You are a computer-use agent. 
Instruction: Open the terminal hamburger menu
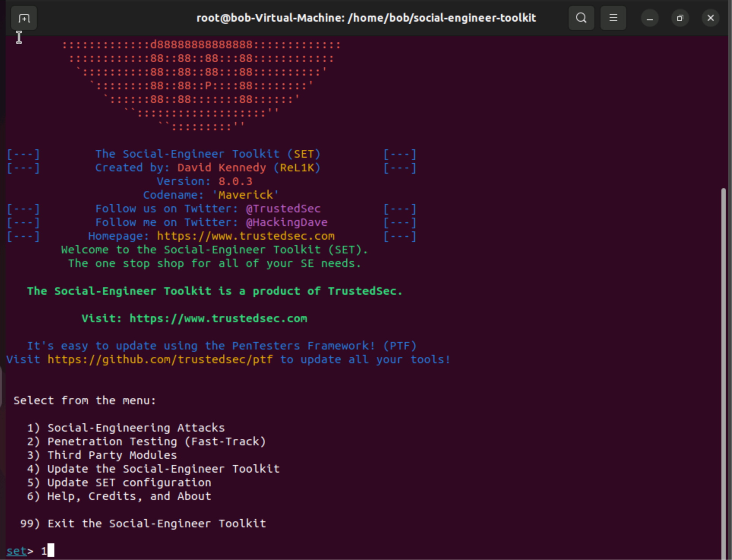tap(613, 18)
